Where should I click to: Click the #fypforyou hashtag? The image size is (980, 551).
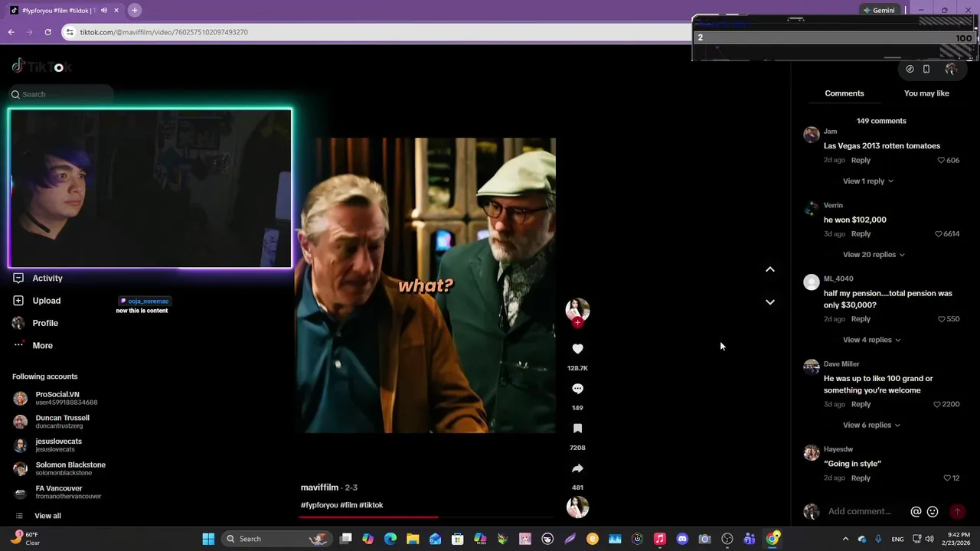[319, 505]
